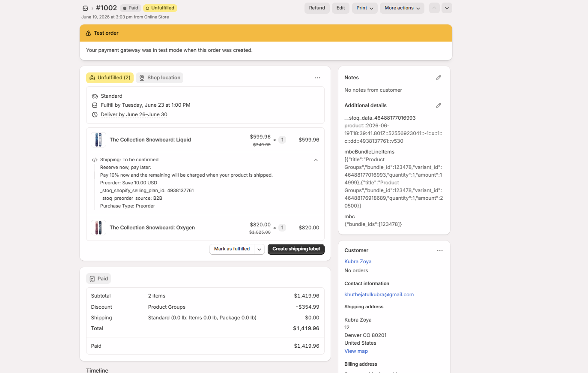Open the Print dropdown

[365, 8]
